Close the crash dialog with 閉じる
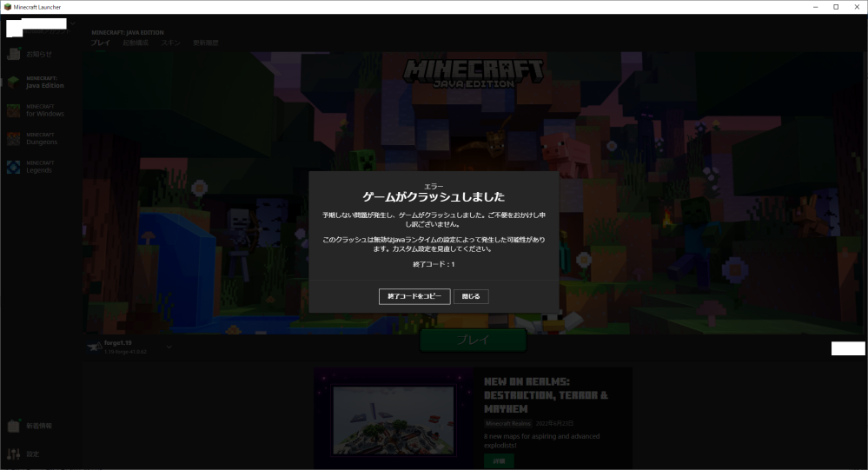 tap(471, 296)
